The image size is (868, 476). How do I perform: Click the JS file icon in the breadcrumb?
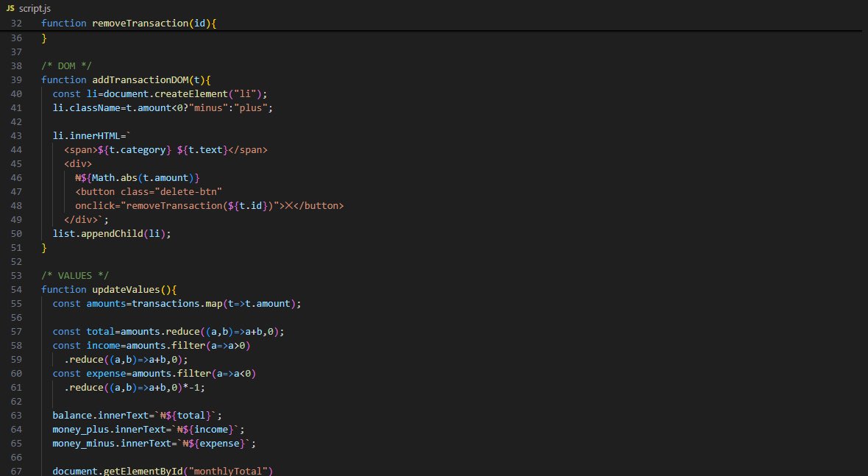pos(10,8)
